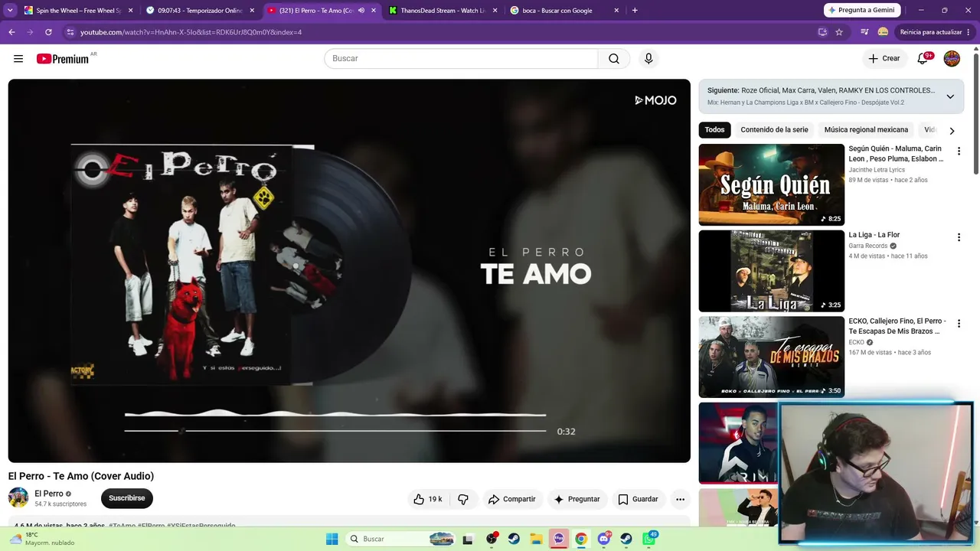980x551 pixels.
Task: Like the video with thumbs up
Action: (428, 499)
